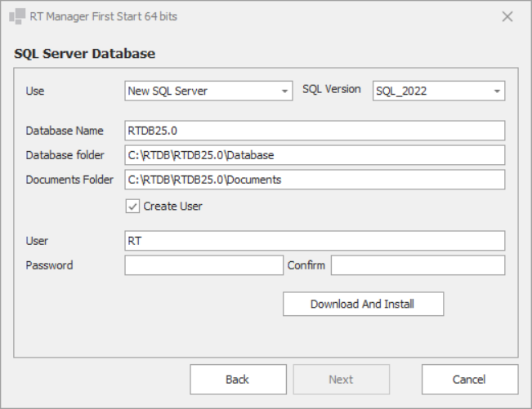
Task: Close the RT Manager First Start window
Action: [507, 16]
